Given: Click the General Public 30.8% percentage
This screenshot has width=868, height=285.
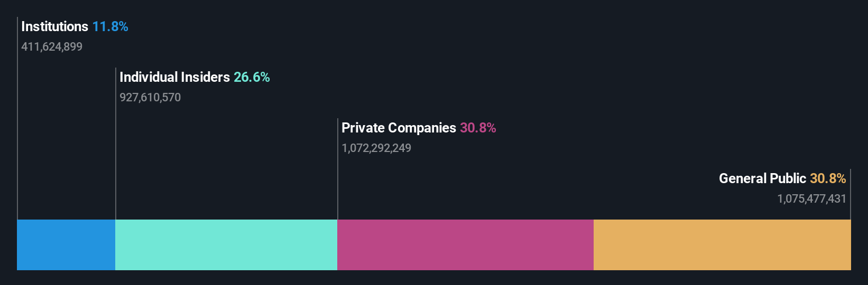Looking at the screenshot, I should click(828, 178).
